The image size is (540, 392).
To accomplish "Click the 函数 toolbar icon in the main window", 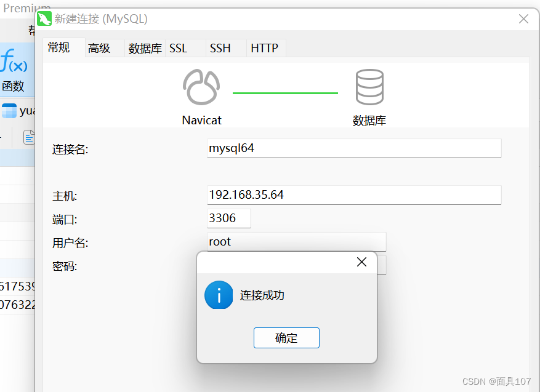I will (x=14, y=70).
